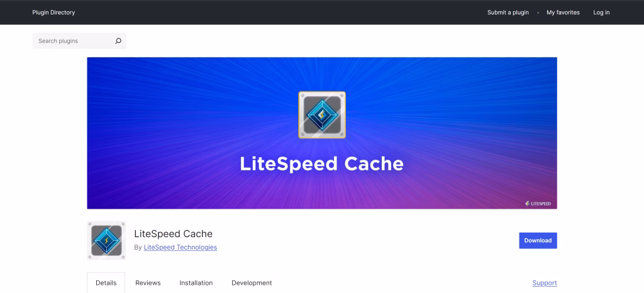The height and width of the screenshot is (293, 644).
Task: Click the search magnifier icon
Action: tap(118, 41)
